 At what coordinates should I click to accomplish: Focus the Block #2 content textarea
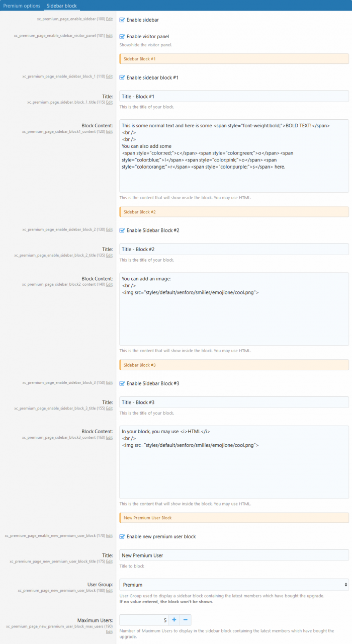234,309
